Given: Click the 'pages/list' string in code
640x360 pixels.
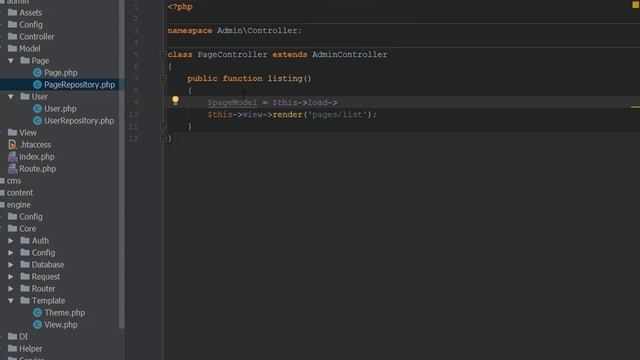Looking at the screenshot, I should point(337,115).
